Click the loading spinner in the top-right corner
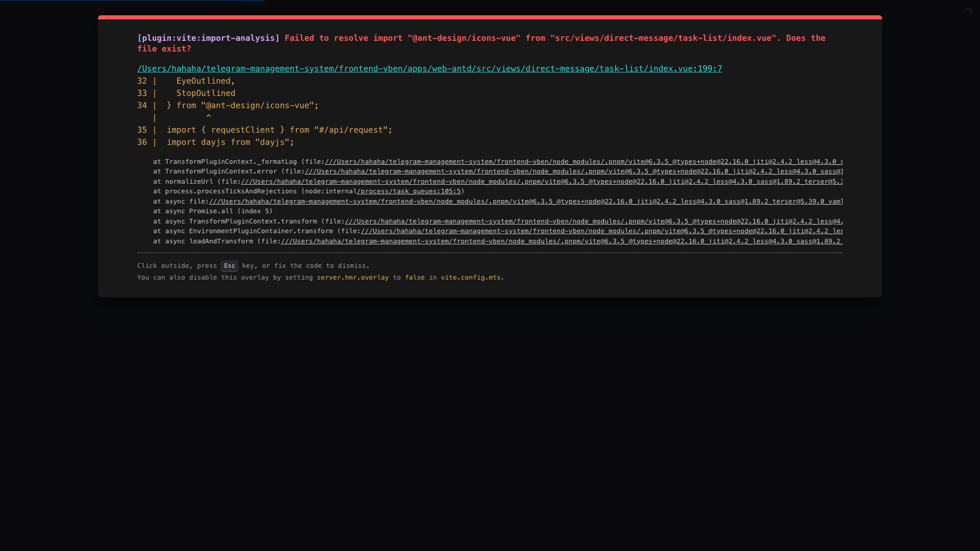 pos(968,12)
